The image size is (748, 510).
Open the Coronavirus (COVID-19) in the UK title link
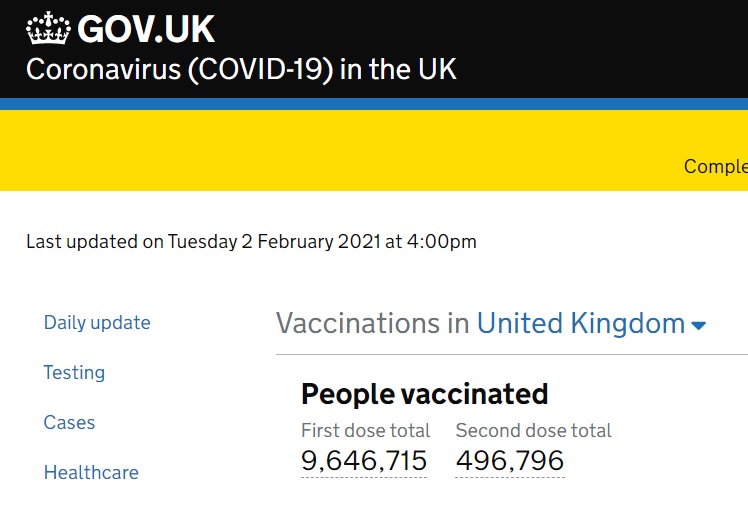(241, 69)
